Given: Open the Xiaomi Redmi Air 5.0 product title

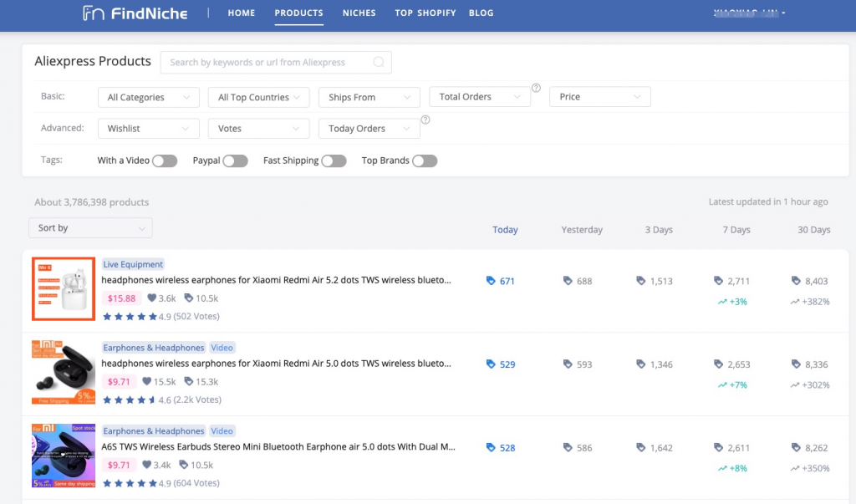Looking at the screenshot, I should 276,364.
